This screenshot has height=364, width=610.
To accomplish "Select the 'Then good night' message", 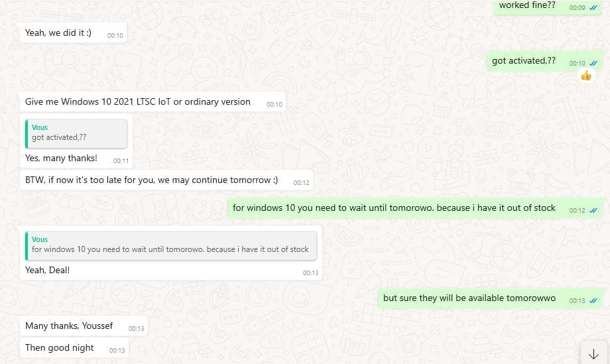I will [x=74, y=347].
